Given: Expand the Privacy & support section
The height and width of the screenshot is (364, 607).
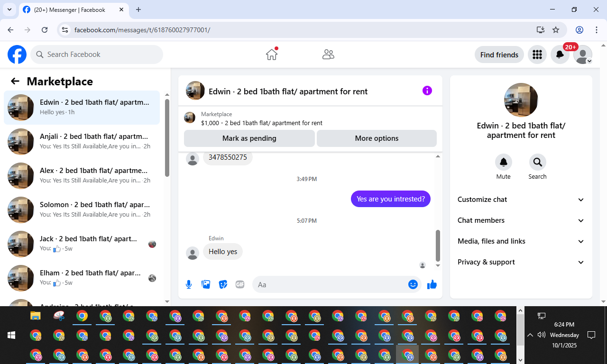Looking at the screenshot, I should (x=521, y=262).
